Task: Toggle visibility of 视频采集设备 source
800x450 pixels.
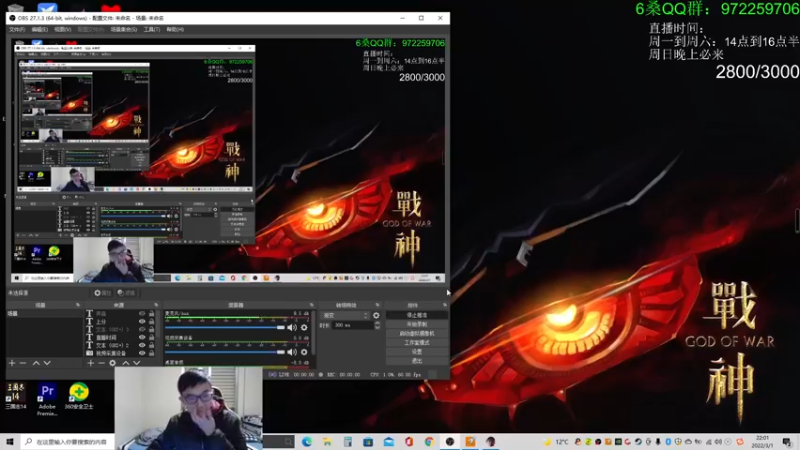Action: pos(142,353)
